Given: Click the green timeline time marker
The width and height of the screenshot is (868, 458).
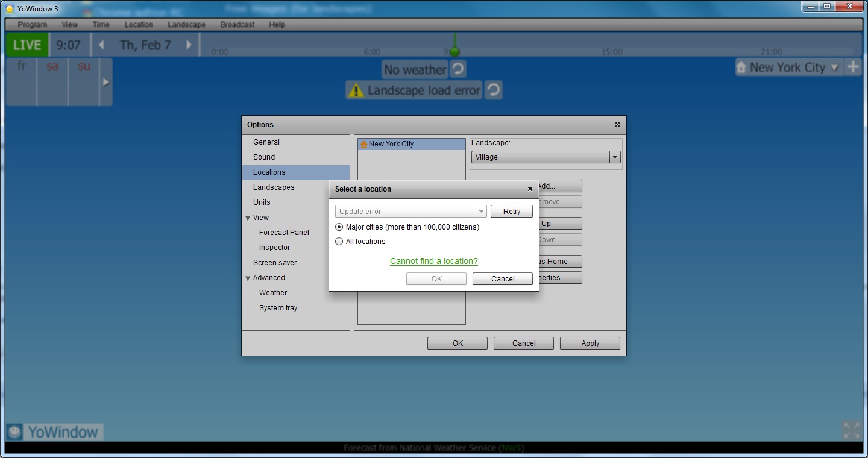Looking at the screenshot, I should click(455, 52).
